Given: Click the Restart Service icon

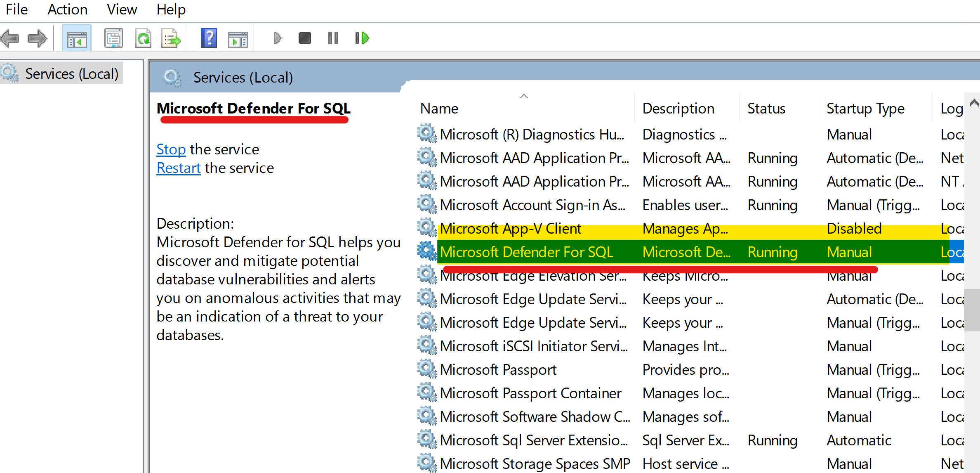Looking at the screenshot, I should point(362,38).
